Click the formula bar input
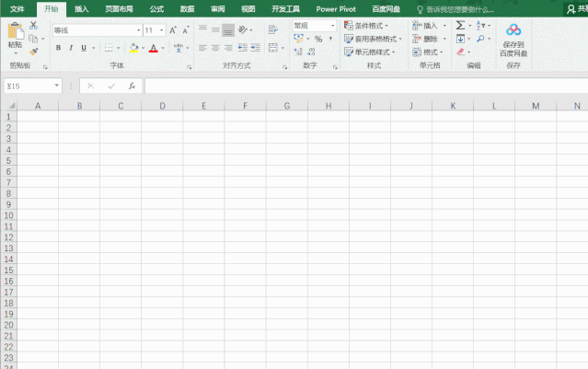Screen dimensions: 588x369 [366, 86]
